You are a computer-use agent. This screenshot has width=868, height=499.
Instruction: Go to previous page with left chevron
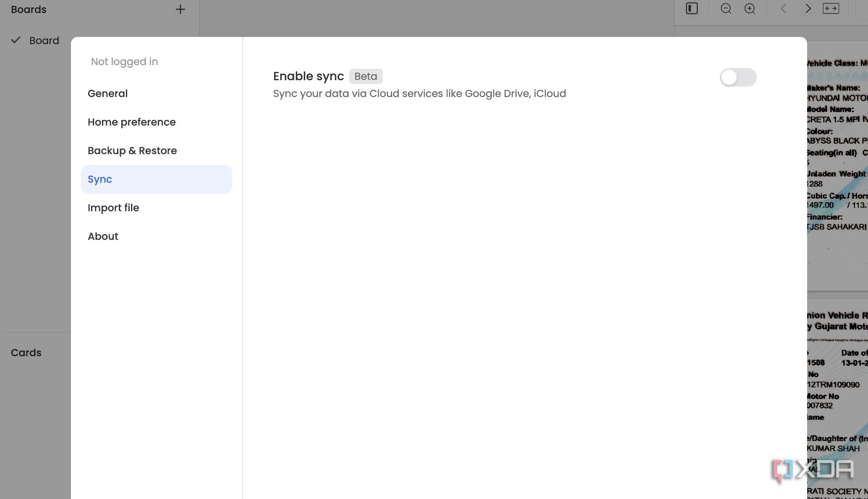click(x=783, y=8)
